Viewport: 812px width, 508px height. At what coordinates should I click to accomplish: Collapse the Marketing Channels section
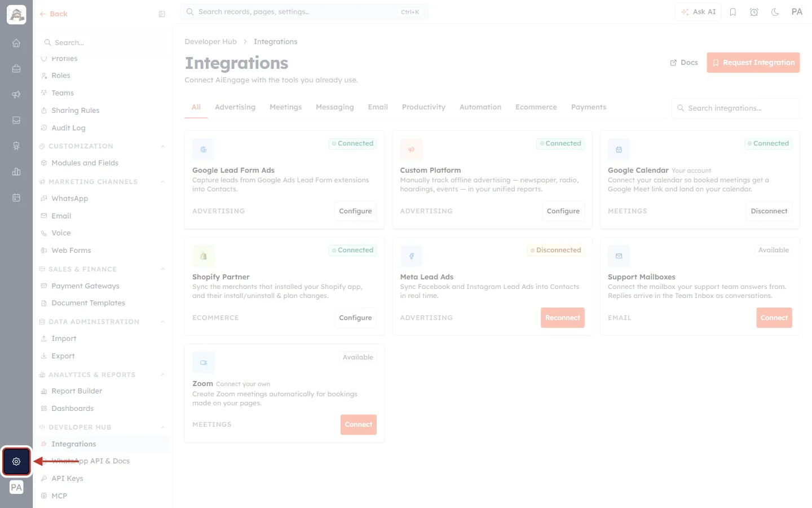163,182
